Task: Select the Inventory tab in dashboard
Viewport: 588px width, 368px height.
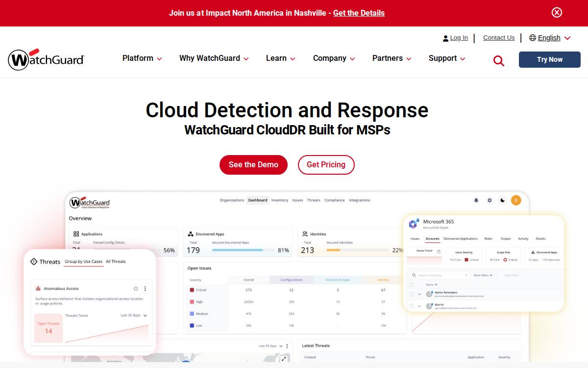Action: tap(280, 200)
